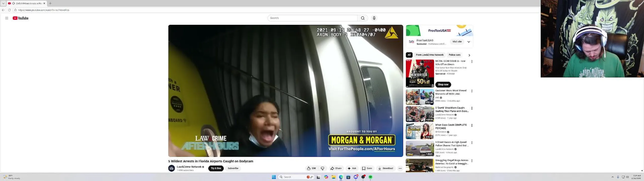Show next filter chips with arrow

point(469,55)
